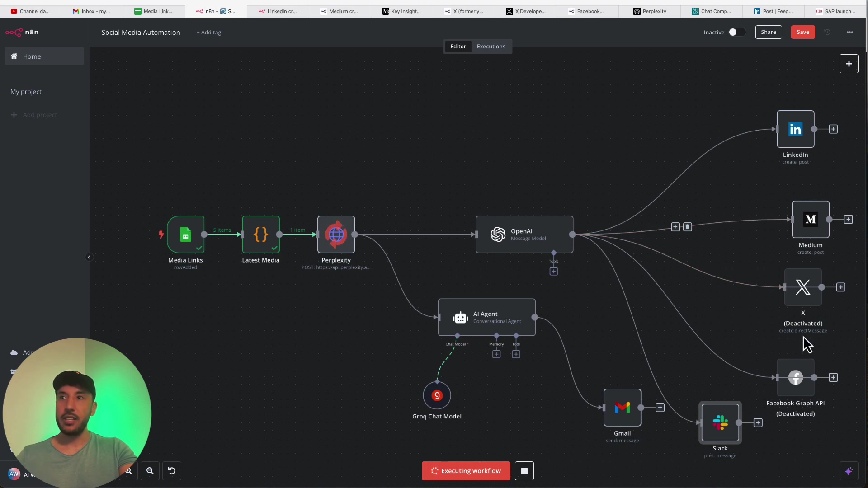The height and width of the screenshot is (488, 868).
Task: Click the 1 item connection label
Action: [x=297, y=230]
